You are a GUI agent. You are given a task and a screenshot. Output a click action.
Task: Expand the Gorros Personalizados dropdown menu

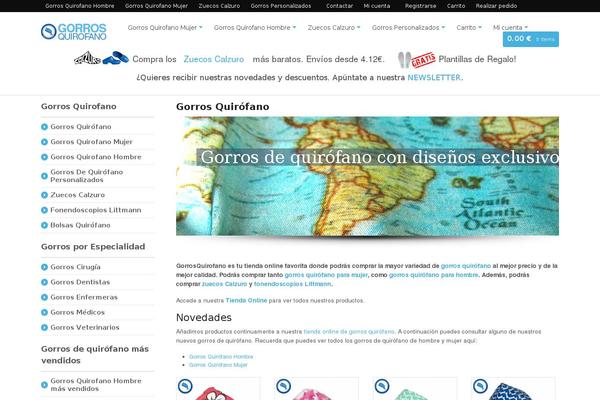(x=408, y=28)
